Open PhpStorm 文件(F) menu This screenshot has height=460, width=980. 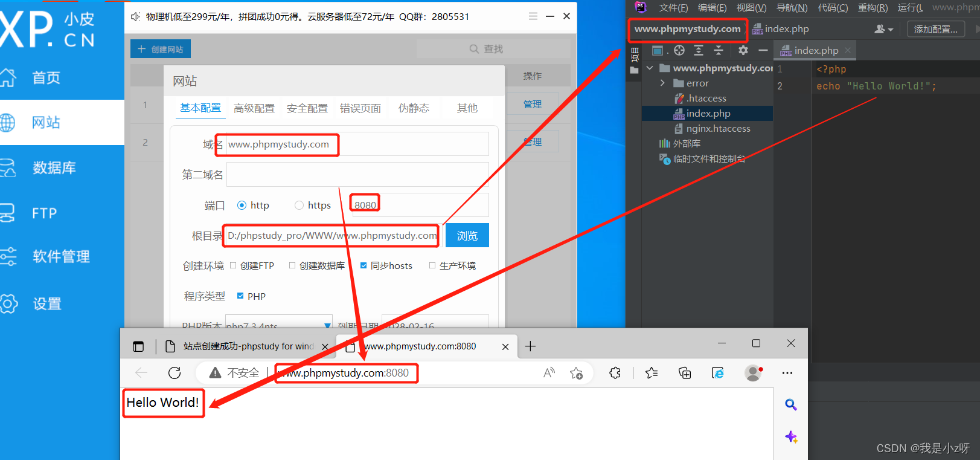pos(673,7)
